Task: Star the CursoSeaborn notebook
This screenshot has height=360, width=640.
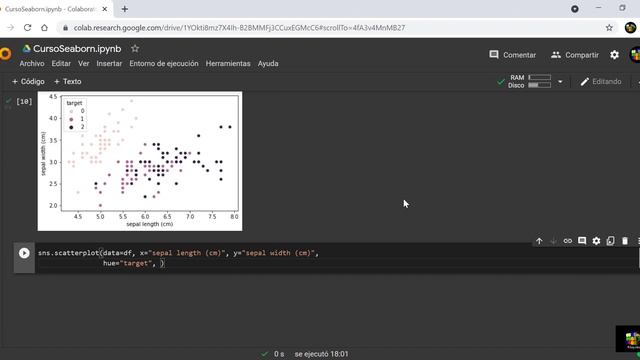Action: (135, 49)
